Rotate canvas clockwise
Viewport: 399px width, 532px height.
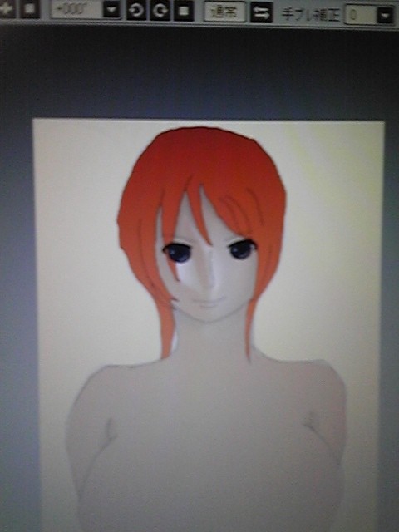click(160, 11)
